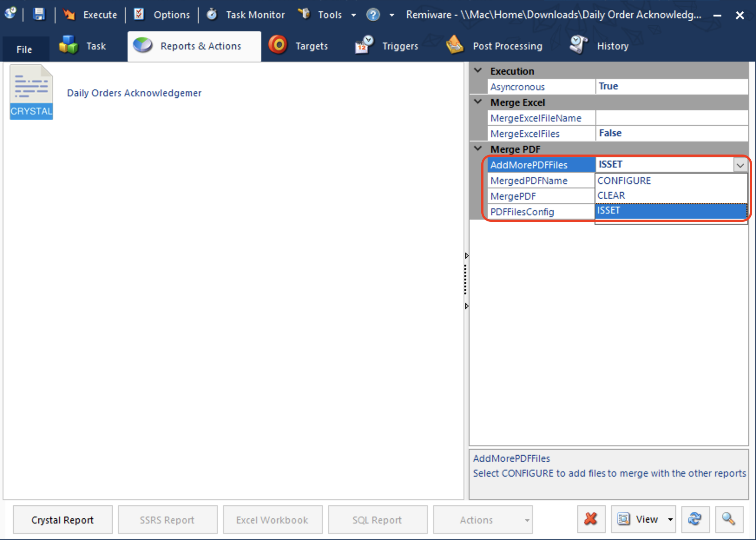Click the red X delete icon

(x=591, y=519)
